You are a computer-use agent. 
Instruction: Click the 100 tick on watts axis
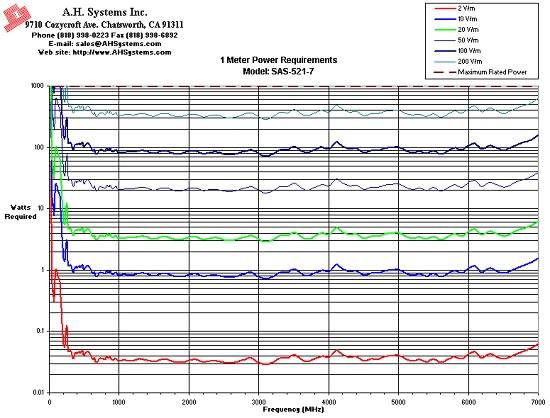point(39,148)
